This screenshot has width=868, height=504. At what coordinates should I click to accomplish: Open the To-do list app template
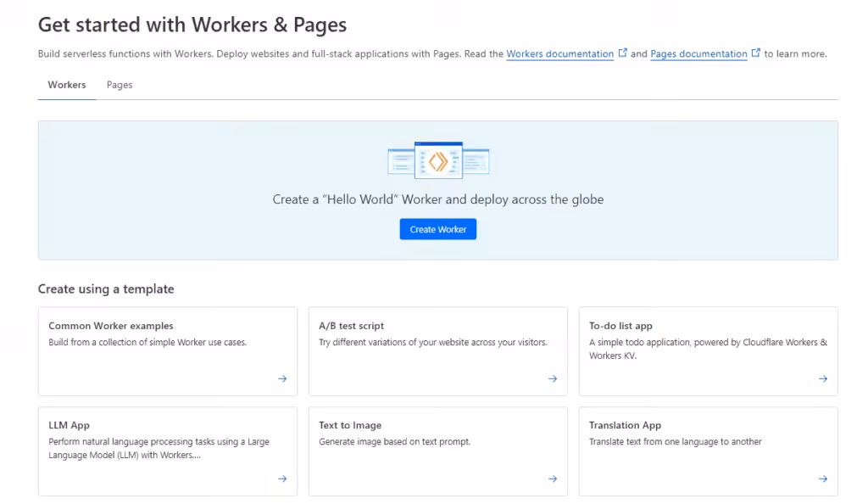pyautogui.click(x=708, y=350)
